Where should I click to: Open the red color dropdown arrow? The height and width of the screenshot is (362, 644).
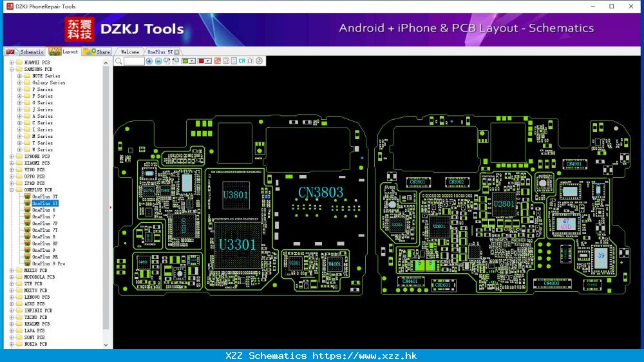pyautogui.click(x=208, y=61)
